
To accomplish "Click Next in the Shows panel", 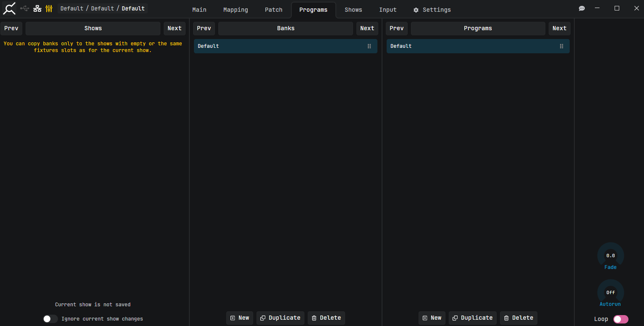I will click(175, 29).
